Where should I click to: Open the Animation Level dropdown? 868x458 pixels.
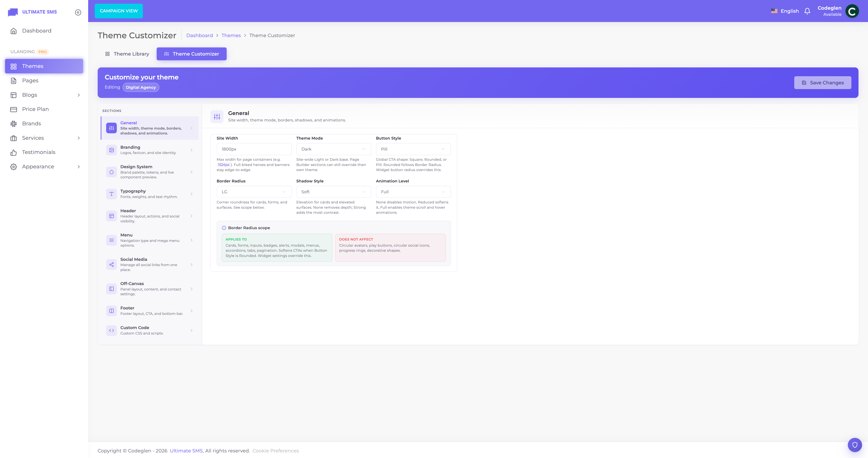(x=413, y=192)
